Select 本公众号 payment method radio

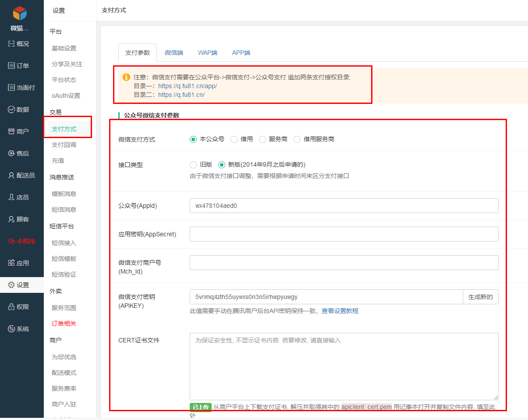pos(193,139)
